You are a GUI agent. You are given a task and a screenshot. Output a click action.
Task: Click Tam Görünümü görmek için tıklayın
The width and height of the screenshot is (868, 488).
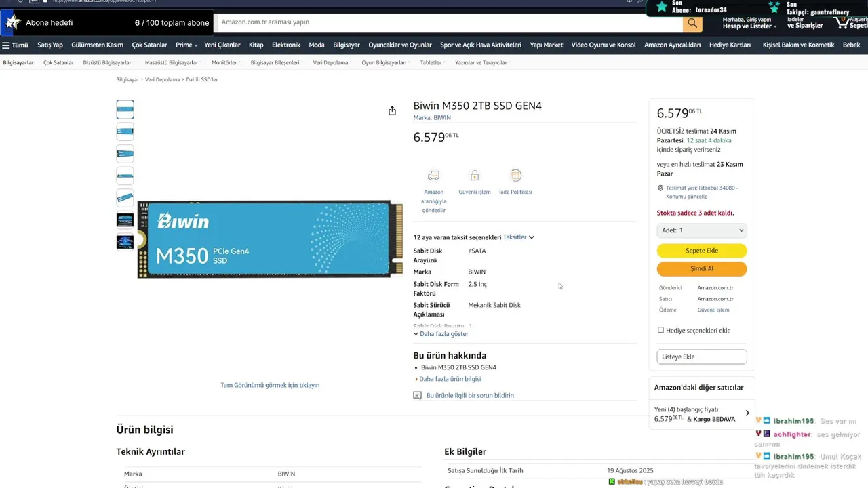[x=270, y=385]
